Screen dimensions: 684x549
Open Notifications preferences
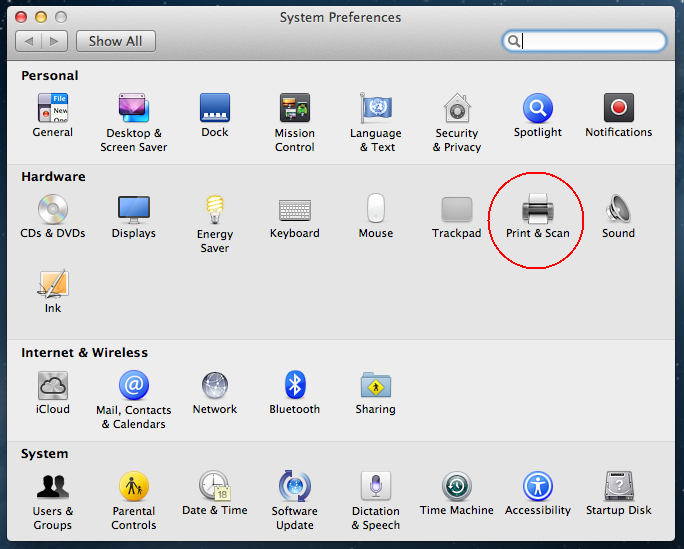[x=618, y=109]
